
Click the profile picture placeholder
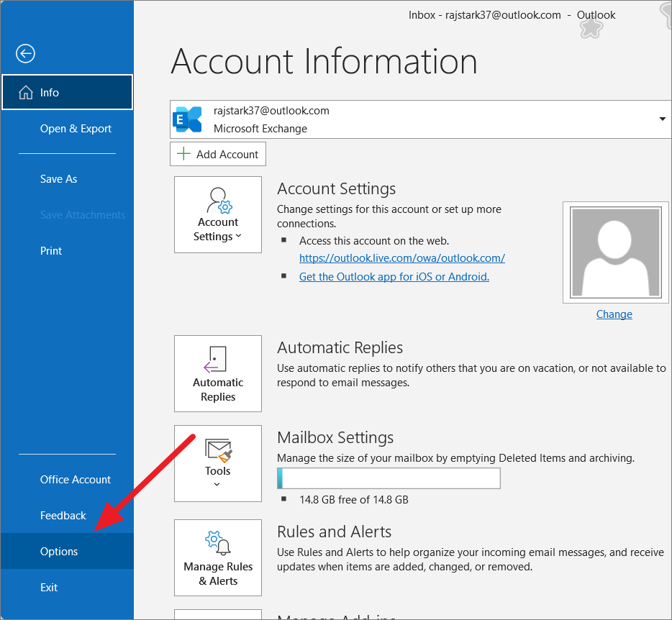point(615,252)
